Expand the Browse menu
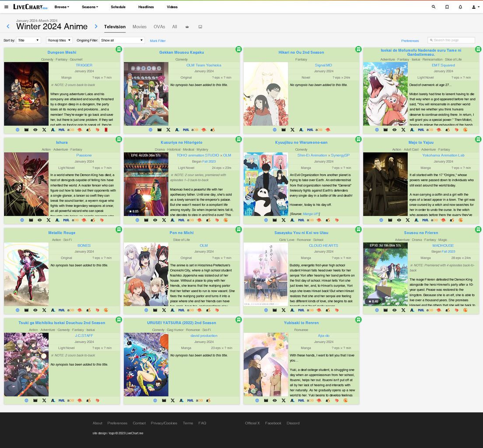 (x=62, y=7)
